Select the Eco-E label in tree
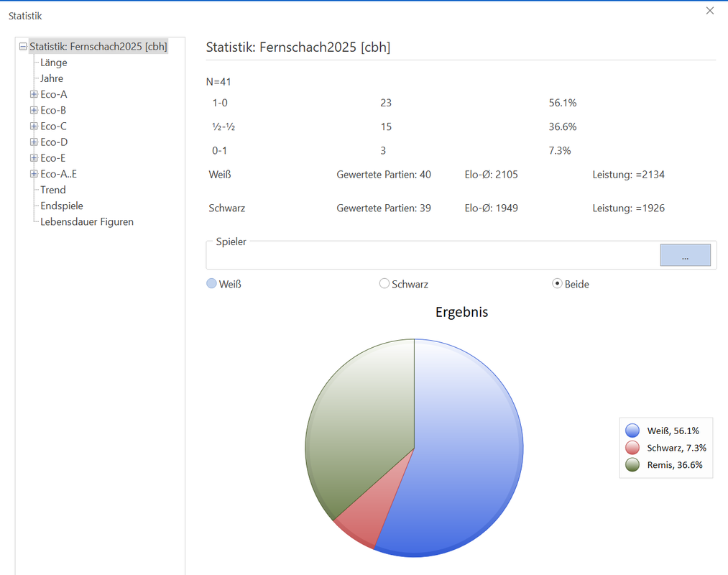 (x=53, y=158)
